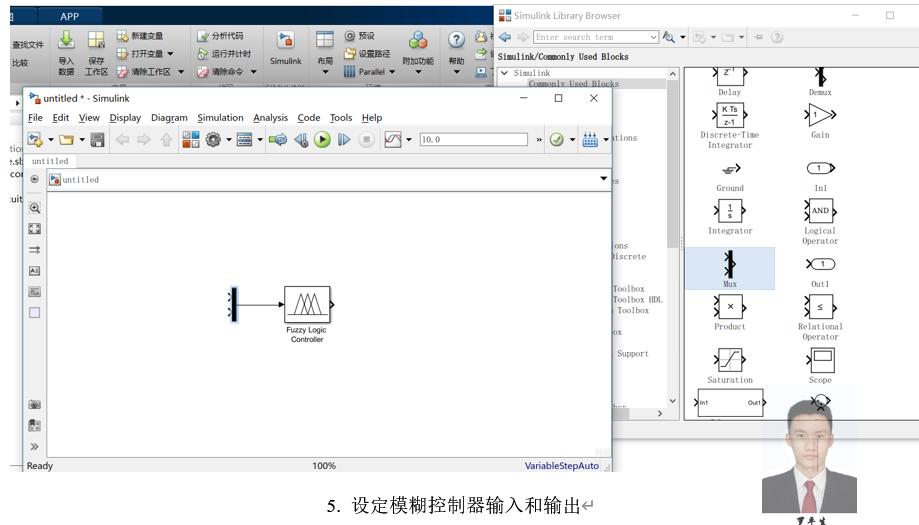Open dropdown arrow beside New Model icon

click(50, 139)
